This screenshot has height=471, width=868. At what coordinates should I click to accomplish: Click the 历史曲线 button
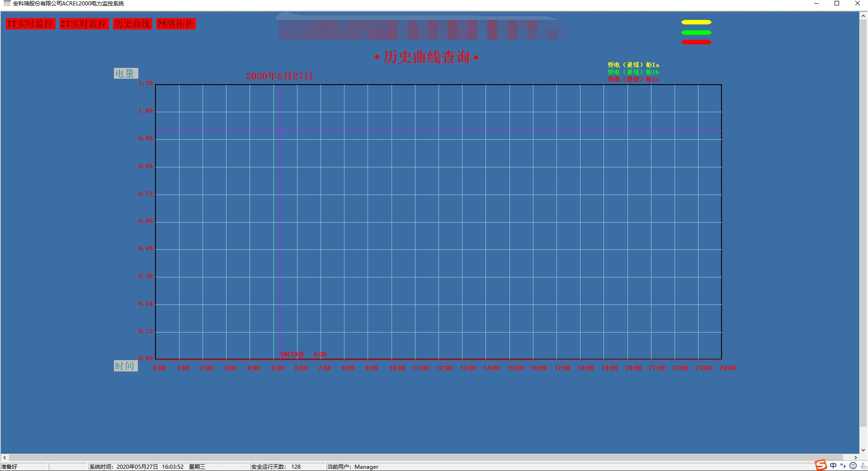click(x=132, y=24)
